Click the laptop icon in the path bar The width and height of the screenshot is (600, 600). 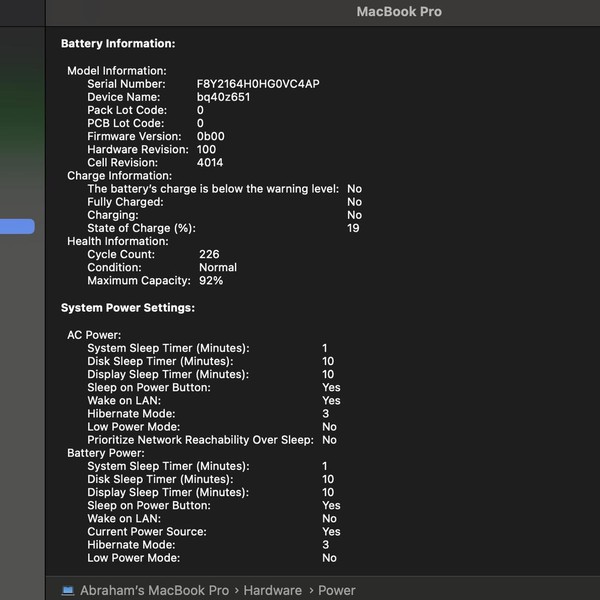tap(68, 590)
